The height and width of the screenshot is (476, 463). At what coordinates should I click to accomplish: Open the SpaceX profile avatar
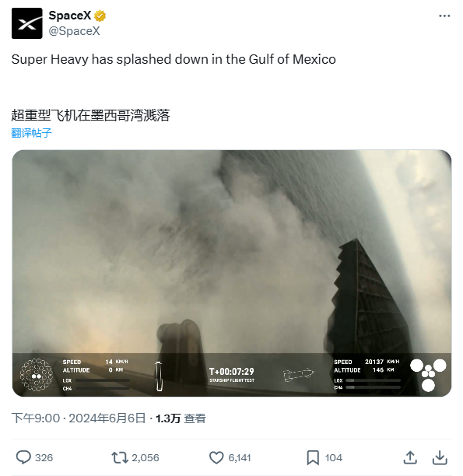[26, 23]
